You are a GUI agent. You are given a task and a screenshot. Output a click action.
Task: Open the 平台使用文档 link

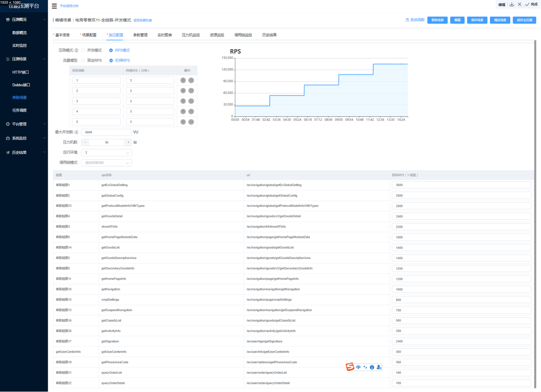[x=69, y=6]
